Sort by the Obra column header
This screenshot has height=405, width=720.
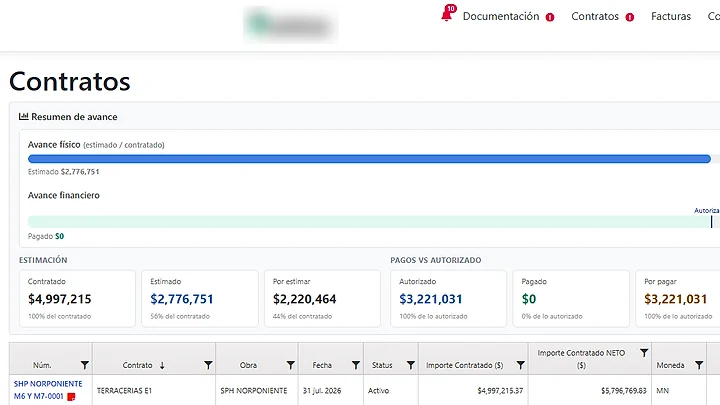tap(248, 365)
